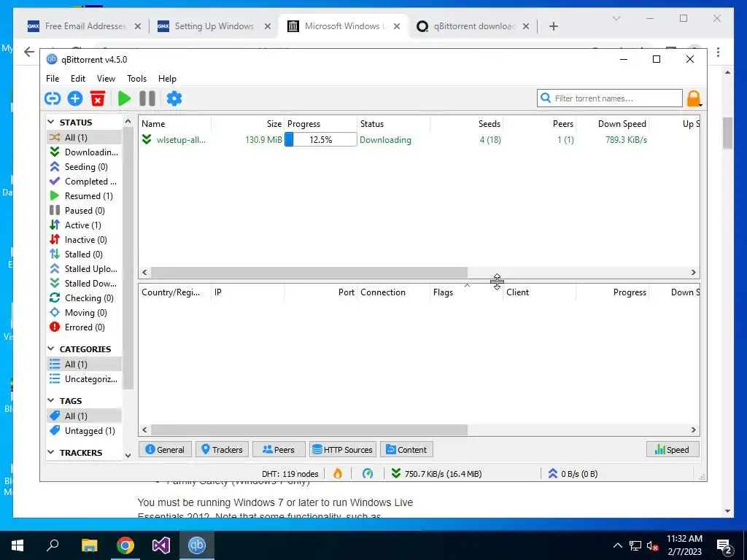The height and width of the screenshot is (560, 747).
Task: Sort torrents by Seeds column
Action: (x=467, y=124)
